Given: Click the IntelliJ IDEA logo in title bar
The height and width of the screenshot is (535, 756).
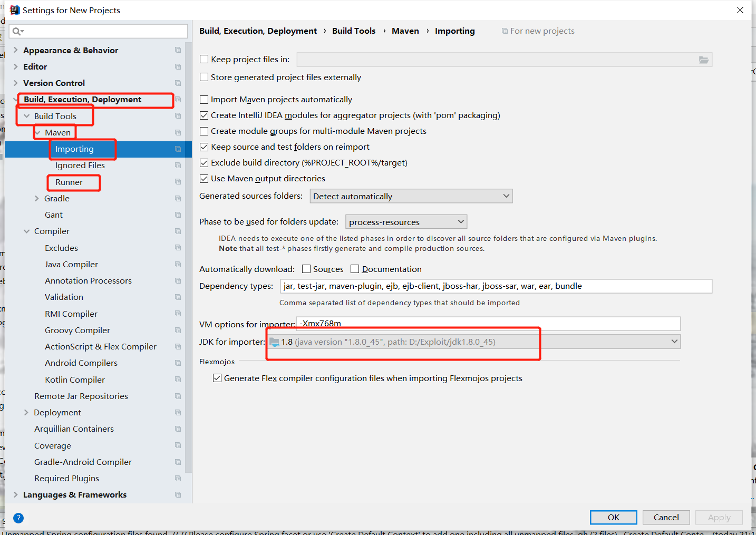Looking at the screenshot, I should coord(15,10).
